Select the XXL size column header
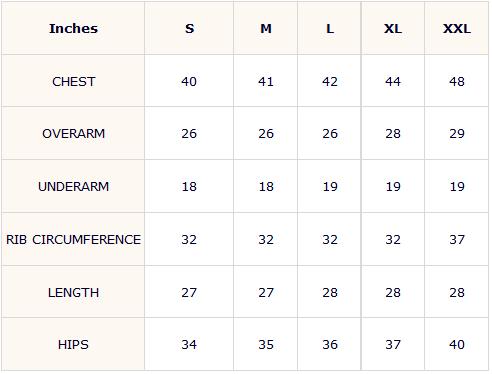The image size is (492, 374). pos(457,29)
